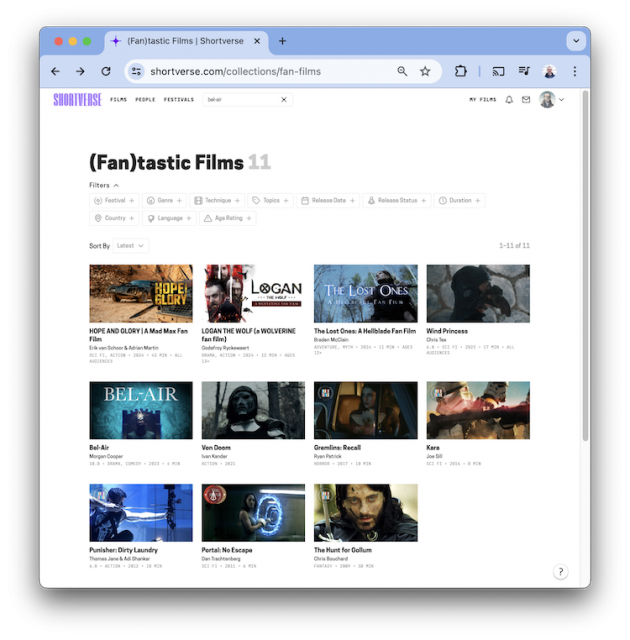Open the Punisher: Dirty Laundry thumbnail

141,513
